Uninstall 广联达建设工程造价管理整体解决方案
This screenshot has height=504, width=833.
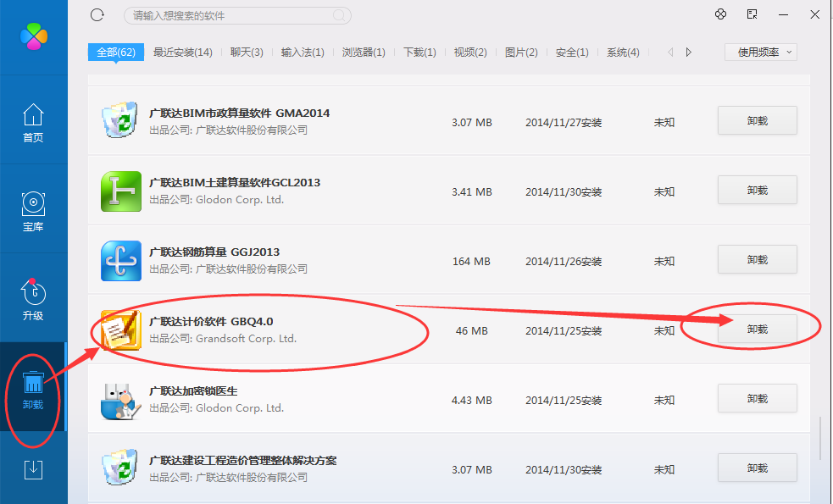[x=757, y=468]
